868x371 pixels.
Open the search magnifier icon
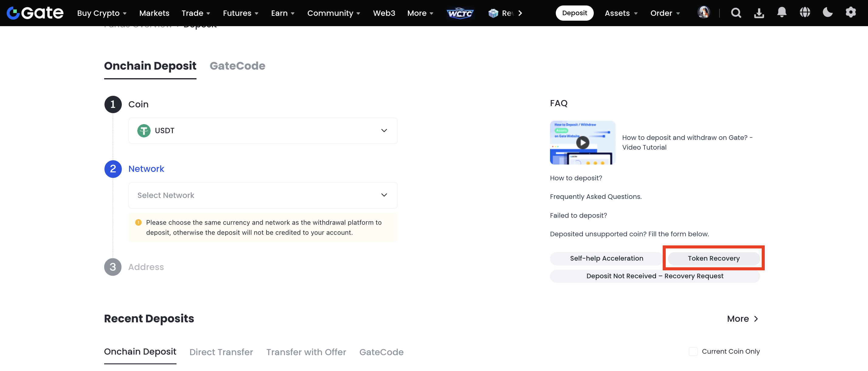(x=736, y=13)
